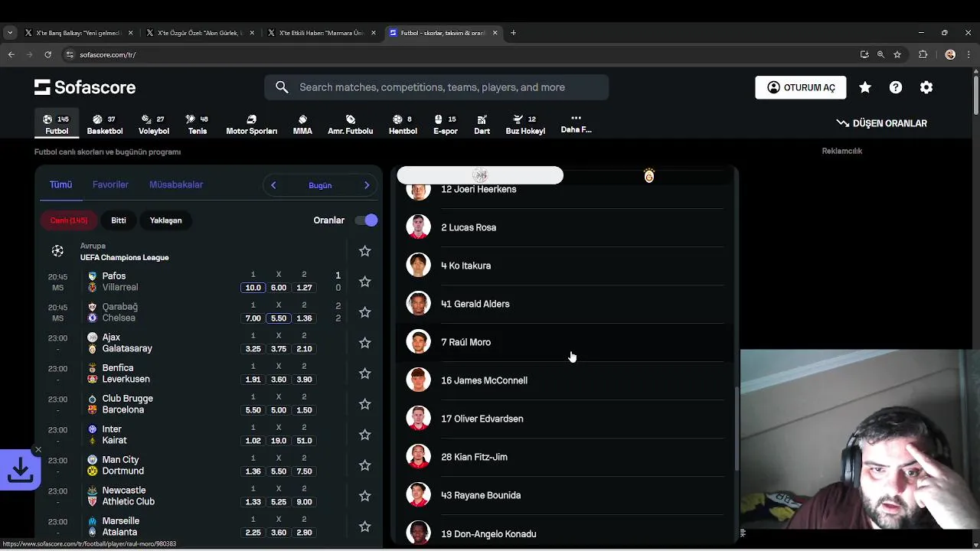Select odds 1.50 for Barcelona win
This screenshot has width=980, height=551.
(304, 410)
